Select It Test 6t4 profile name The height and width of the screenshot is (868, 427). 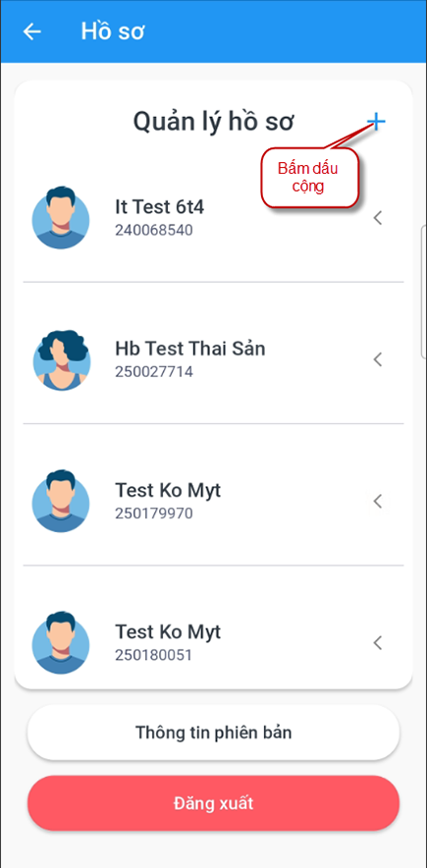[159, 206]
